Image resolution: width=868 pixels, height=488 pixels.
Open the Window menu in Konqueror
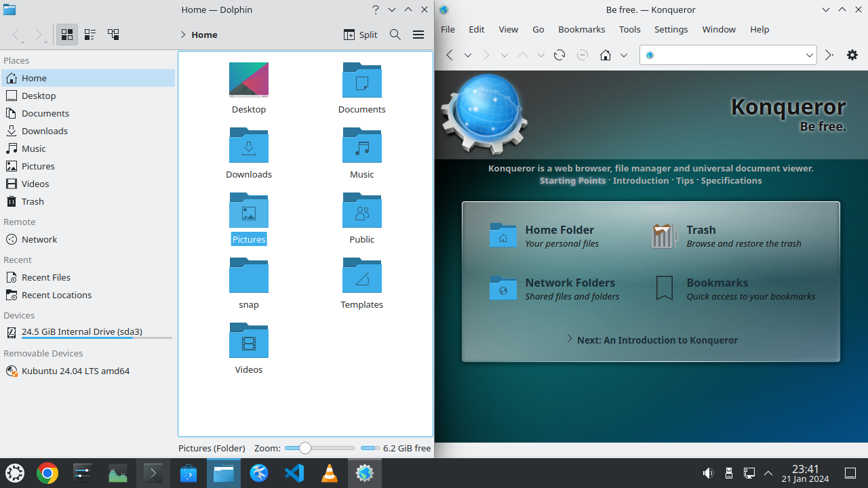point(719,29)
